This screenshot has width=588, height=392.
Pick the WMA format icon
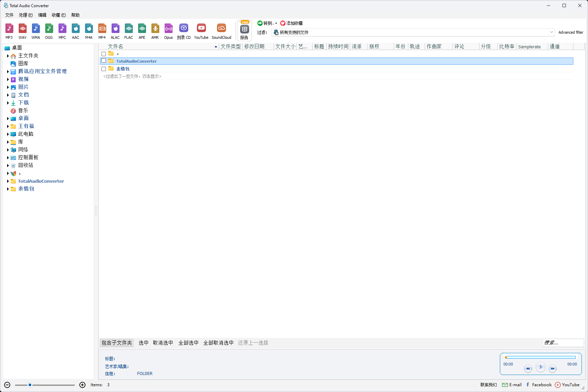tap(36, 31)
